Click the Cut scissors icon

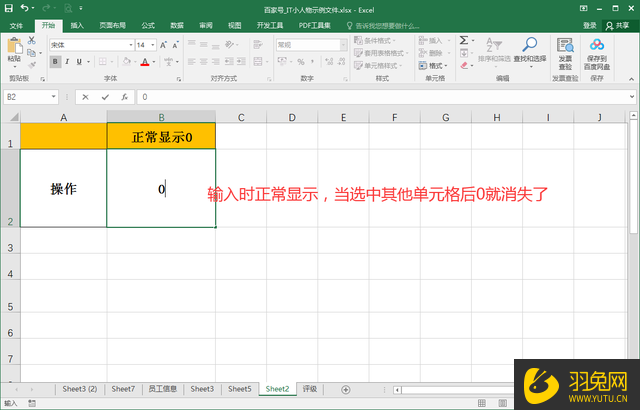click(x=31, y=41)
